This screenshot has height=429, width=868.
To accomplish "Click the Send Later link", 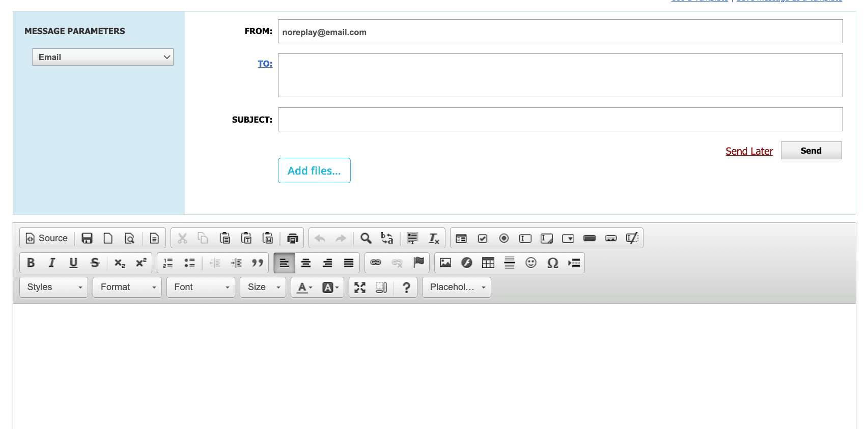I will 749,151.
